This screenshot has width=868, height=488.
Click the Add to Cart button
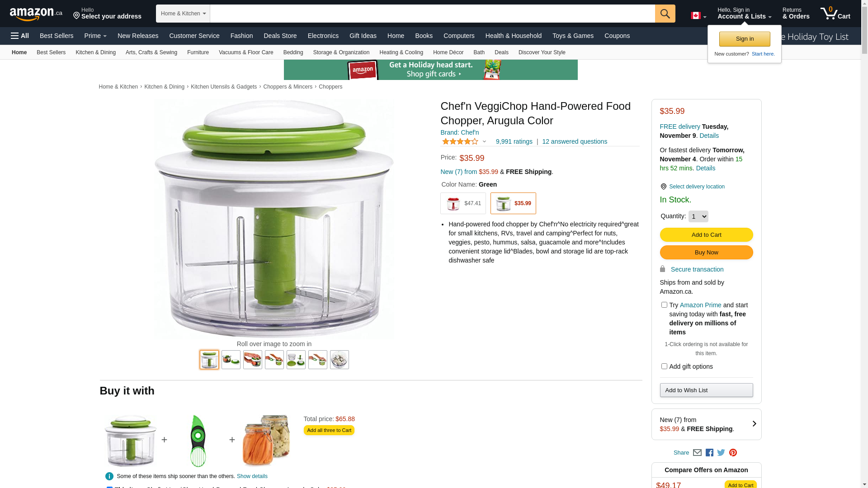tap(706, 235)
